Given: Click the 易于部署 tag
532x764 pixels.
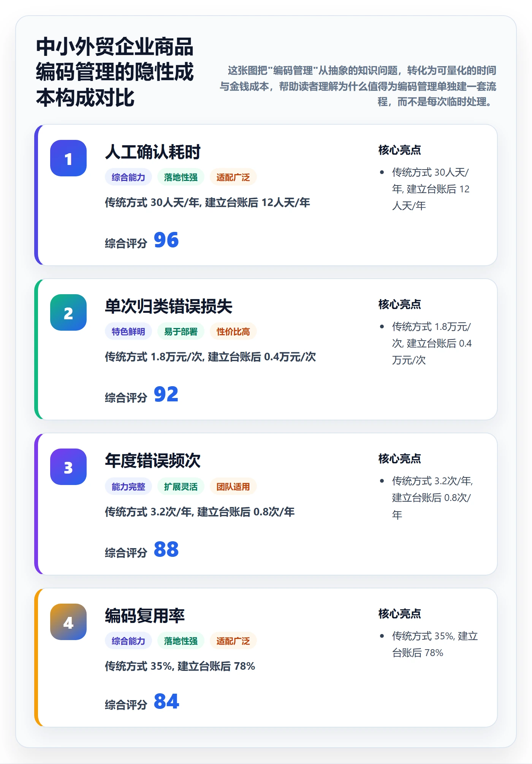Looking at the screenshot, I should 181,331.
